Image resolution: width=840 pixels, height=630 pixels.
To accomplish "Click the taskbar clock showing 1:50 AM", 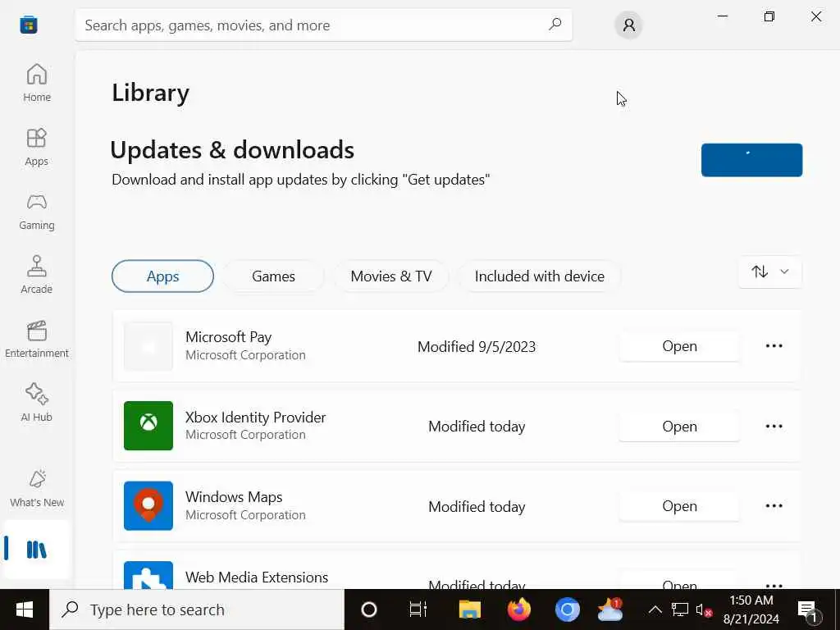I will coord(751,609).
